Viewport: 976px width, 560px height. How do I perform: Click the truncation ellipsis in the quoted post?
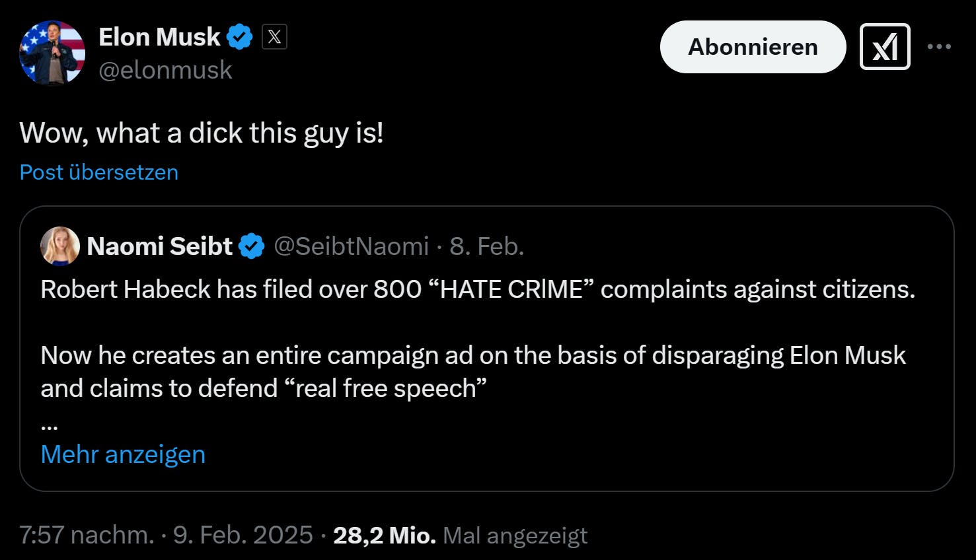pos(50,426)
